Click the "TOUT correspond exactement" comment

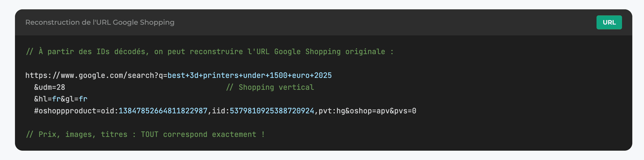(x=199, y=135)
